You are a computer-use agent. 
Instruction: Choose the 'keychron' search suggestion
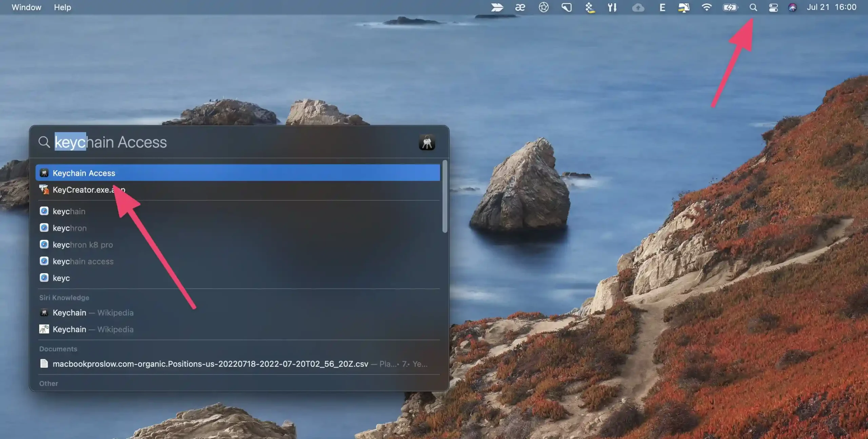(x=238, y=228)
